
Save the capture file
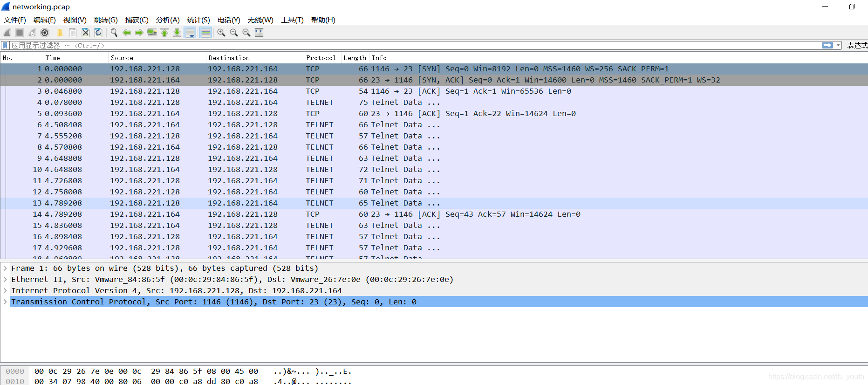pyautogui.click(x=73, y=33)
